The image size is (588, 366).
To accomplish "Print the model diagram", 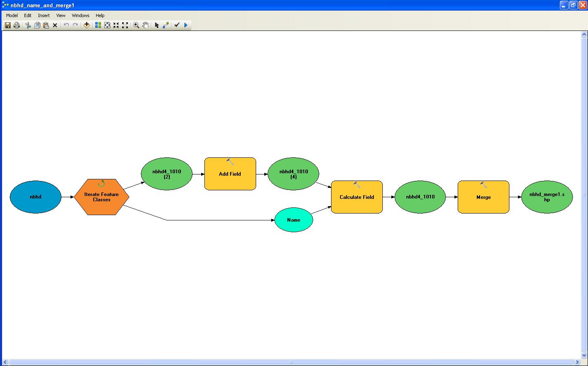I will click(17, 25).
